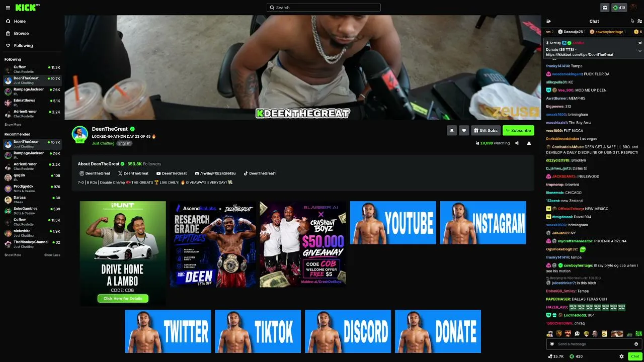Screen dimensions: 644x362
Task: Open the 410 Kicks balance in header
Action: pyautogui.click(x=619, y=8)
